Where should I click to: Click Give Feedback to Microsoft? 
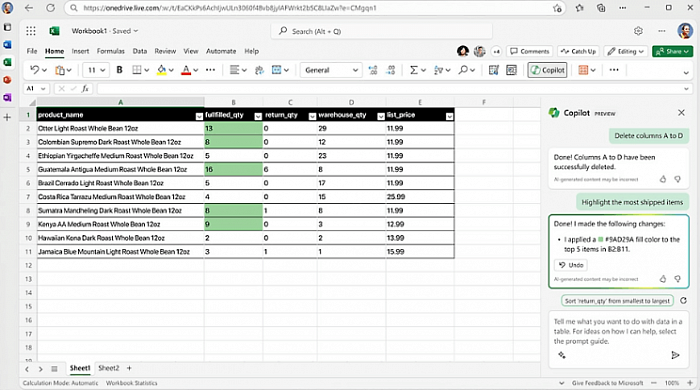607,383
